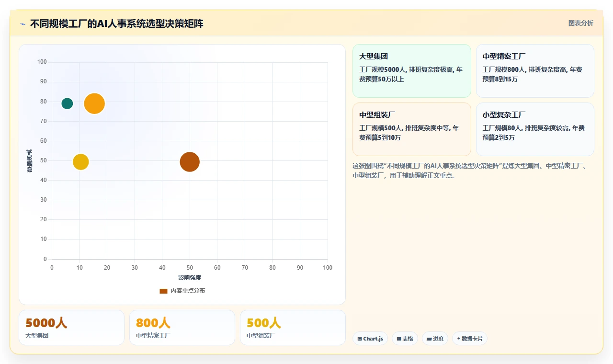Open the 小型复杂工厂 description card
The image size is (613, 364).
tap(535, 129)
